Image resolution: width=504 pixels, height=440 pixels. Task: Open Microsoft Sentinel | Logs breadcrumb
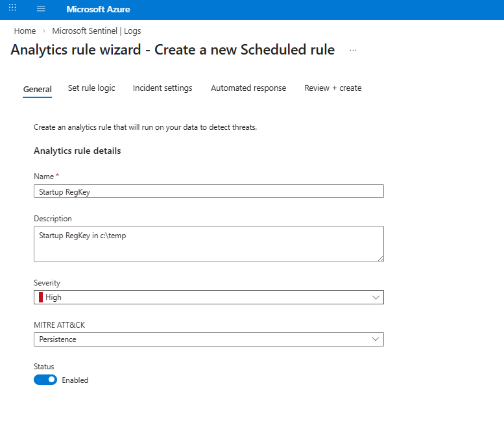tap(96, 31)
